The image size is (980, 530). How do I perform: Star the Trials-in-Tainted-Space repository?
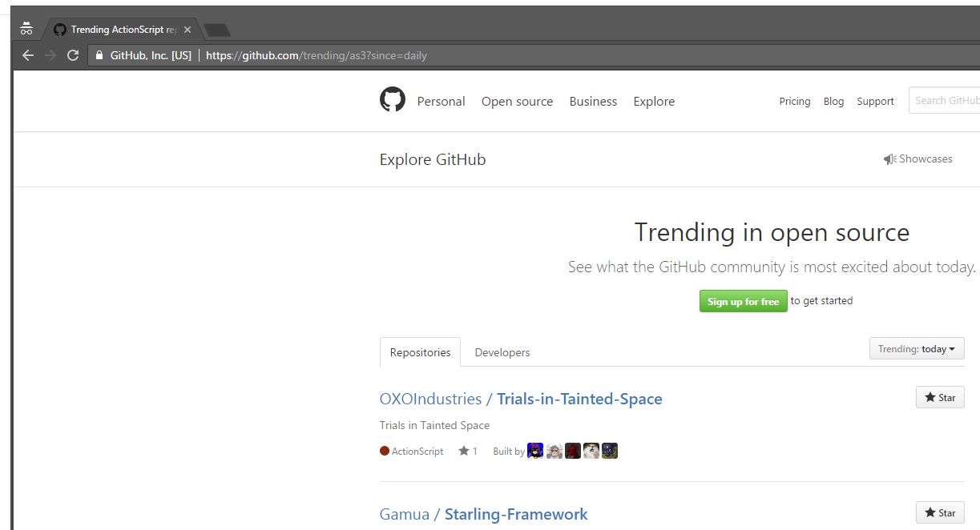point(940,397)
